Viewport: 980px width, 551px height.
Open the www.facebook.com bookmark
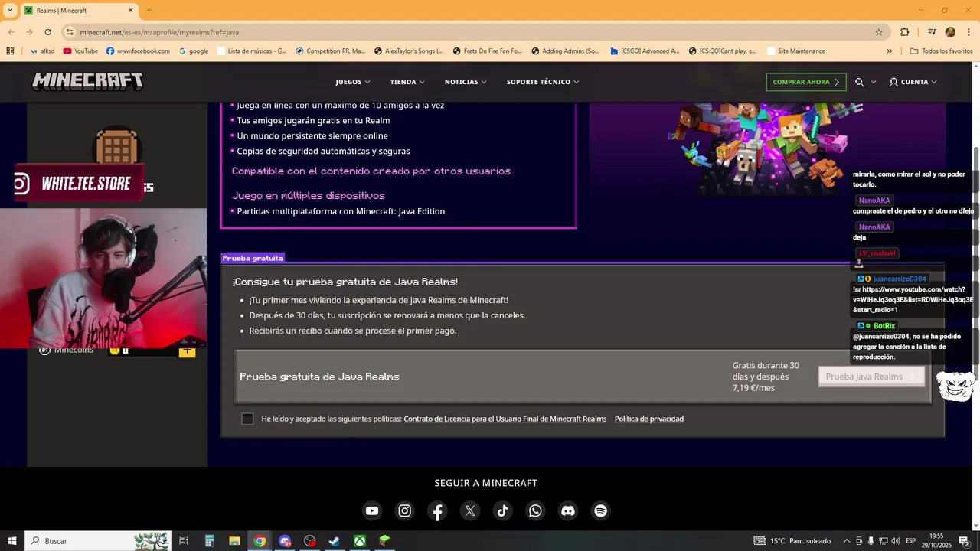point(138,51)
